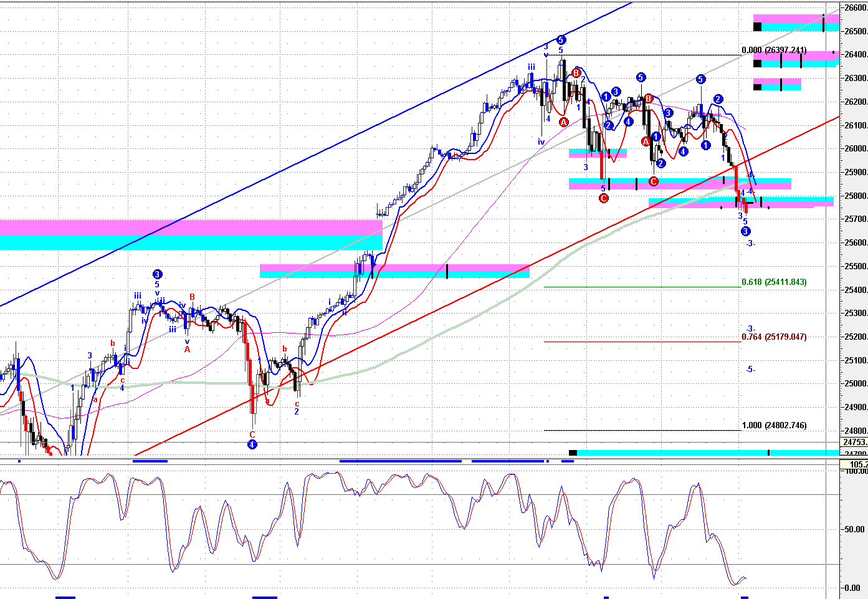Viewport: 868px width, 599px height.
Task: Click the red 'B' wave label near 25300
Action: coord(192,297)
